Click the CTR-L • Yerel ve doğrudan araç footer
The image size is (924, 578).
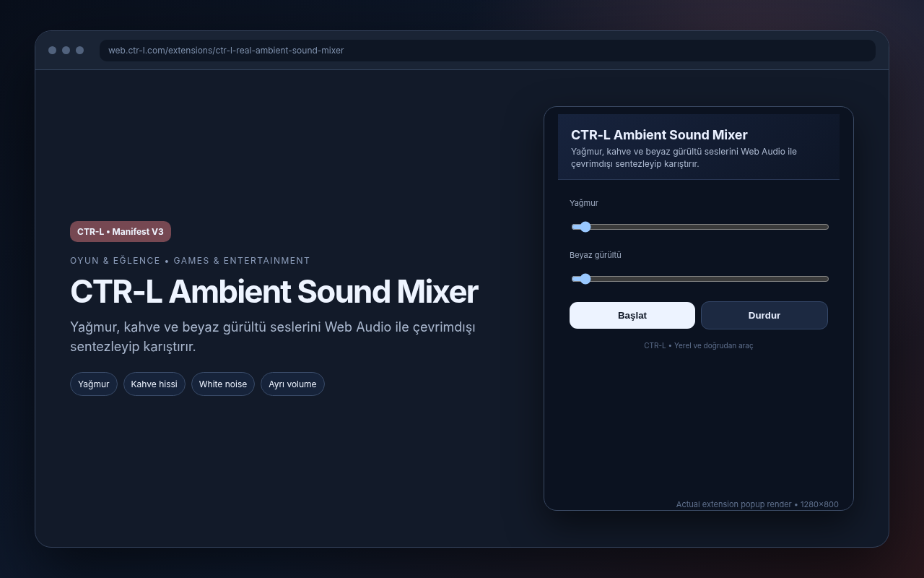pos(698,345)
